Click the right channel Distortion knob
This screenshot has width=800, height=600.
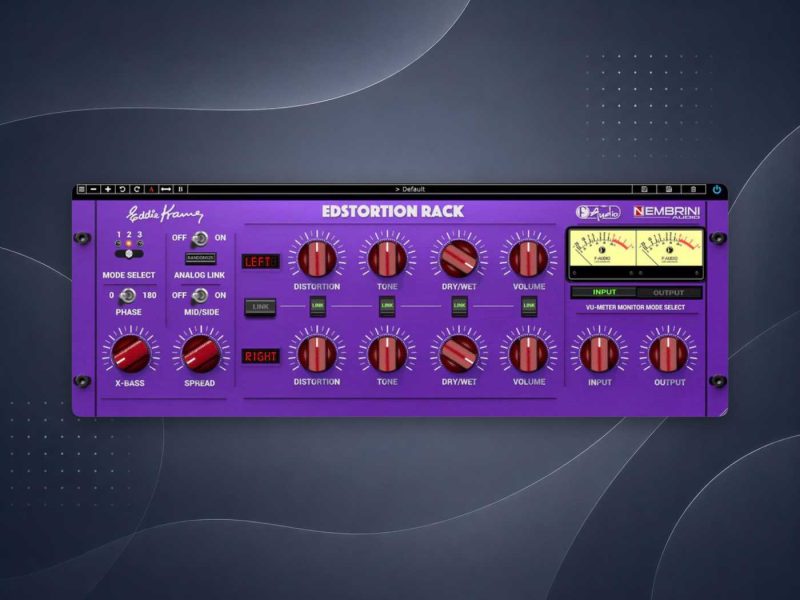[x=317, y=354]
